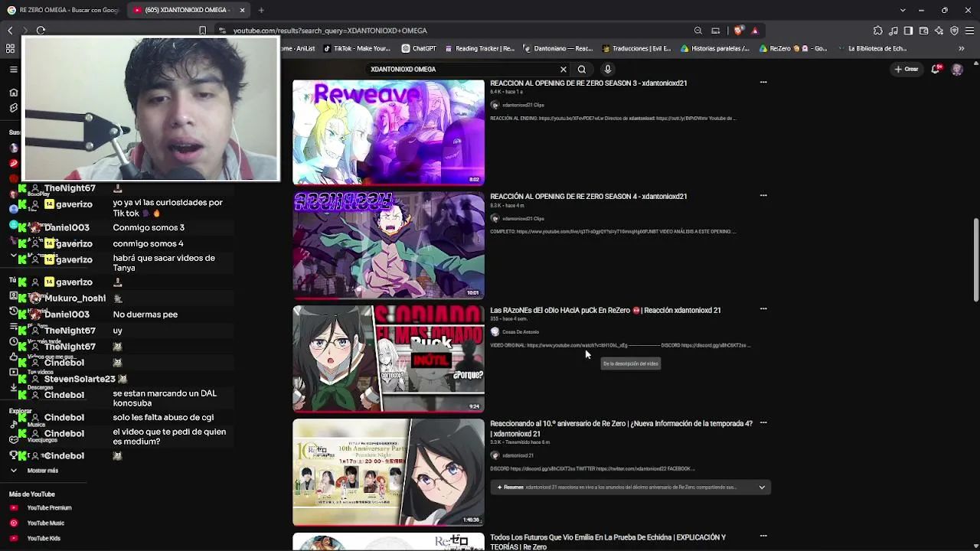Image resolution: width=980 pixels, height=551 pixels.
Task: Open the Brave Rewards triangle icon
Action: [755, 31]
